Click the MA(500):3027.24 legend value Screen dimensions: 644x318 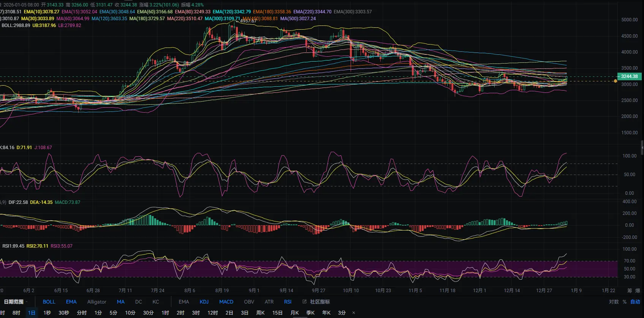pos(298,19)
